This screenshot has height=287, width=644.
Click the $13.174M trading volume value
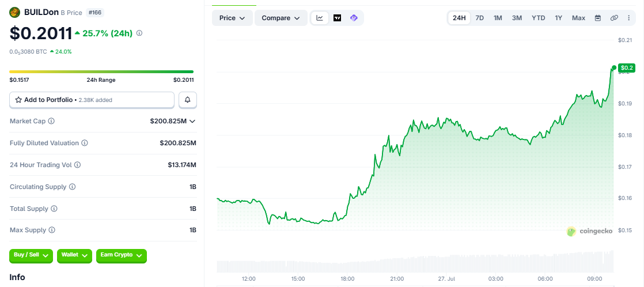[x=182, y=165]
